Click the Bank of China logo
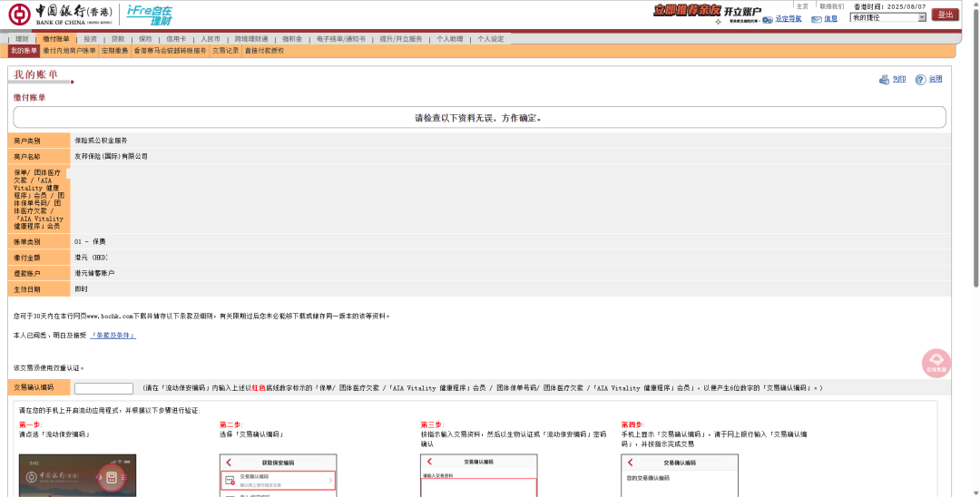980x497 pixels. [x=61, y=15]
